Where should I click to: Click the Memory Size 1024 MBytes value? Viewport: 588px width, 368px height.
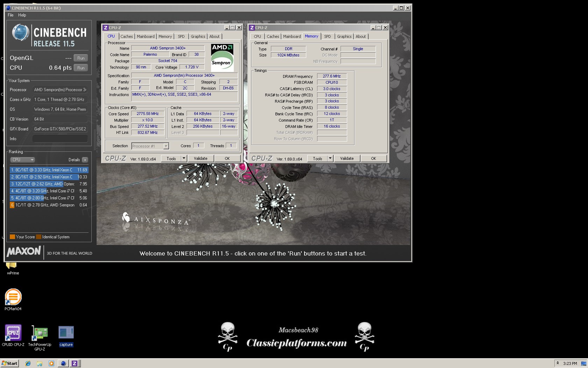(288, 55)
